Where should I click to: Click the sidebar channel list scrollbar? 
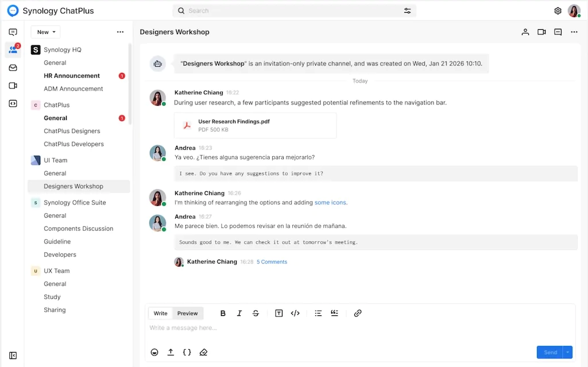(130, 84)
